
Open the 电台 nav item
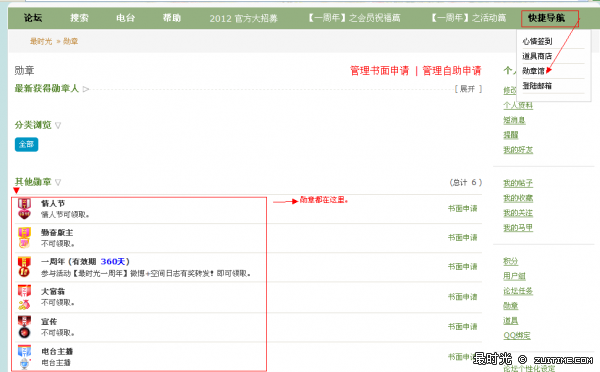click(126, 18)
